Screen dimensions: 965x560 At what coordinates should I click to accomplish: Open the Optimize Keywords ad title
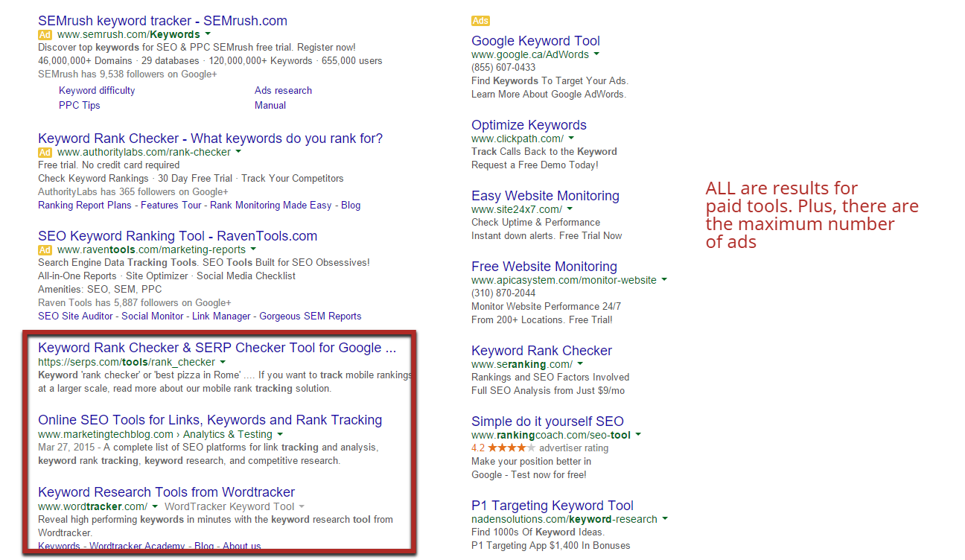(x=529, y=125)
